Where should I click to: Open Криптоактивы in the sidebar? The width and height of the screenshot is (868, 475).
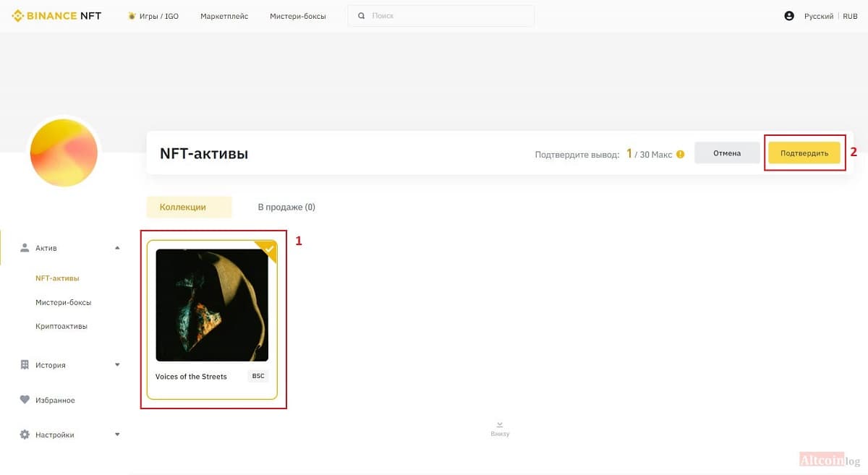[x=61, y=326]
